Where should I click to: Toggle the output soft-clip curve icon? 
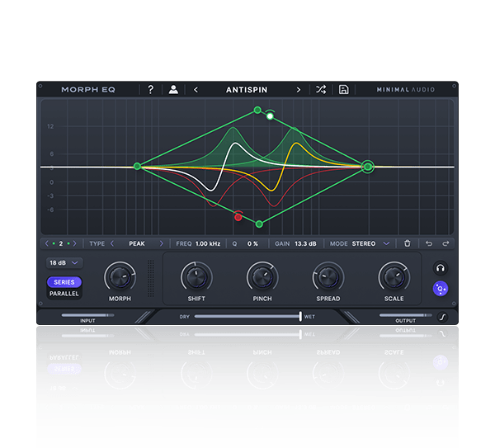[x=442, y=317]
